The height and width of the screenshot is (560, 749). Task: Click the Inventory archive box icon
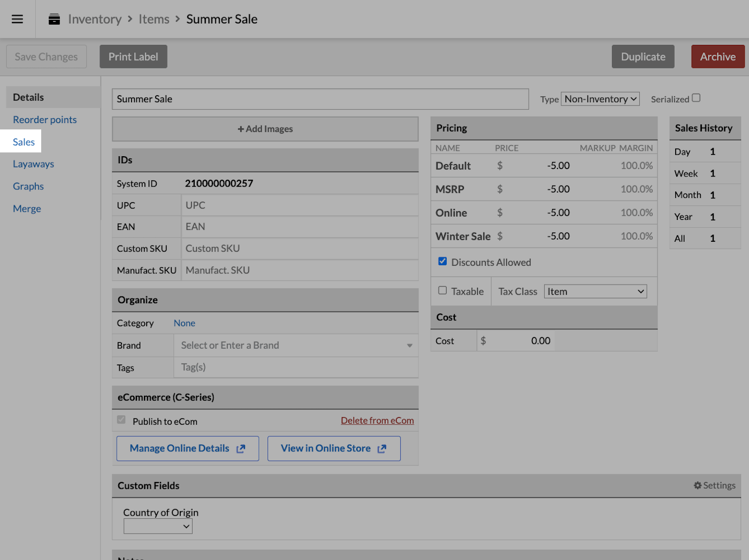pos(54,19)
